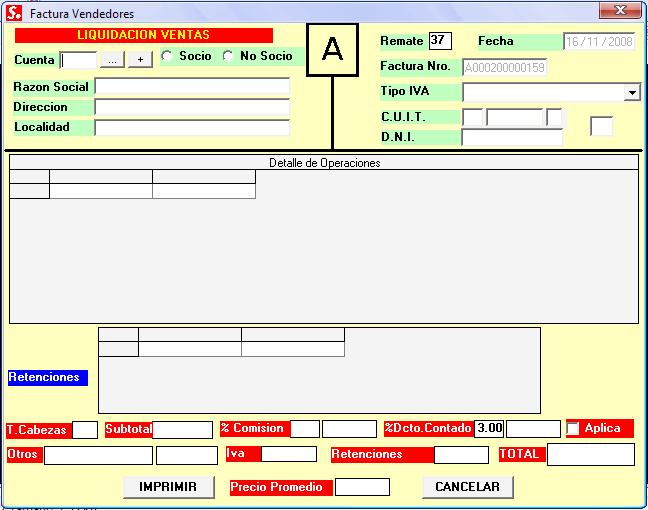The width and height of the screenshot is (648, 510).
Task: Select the No Socio radio option
Action: point(229,56)
